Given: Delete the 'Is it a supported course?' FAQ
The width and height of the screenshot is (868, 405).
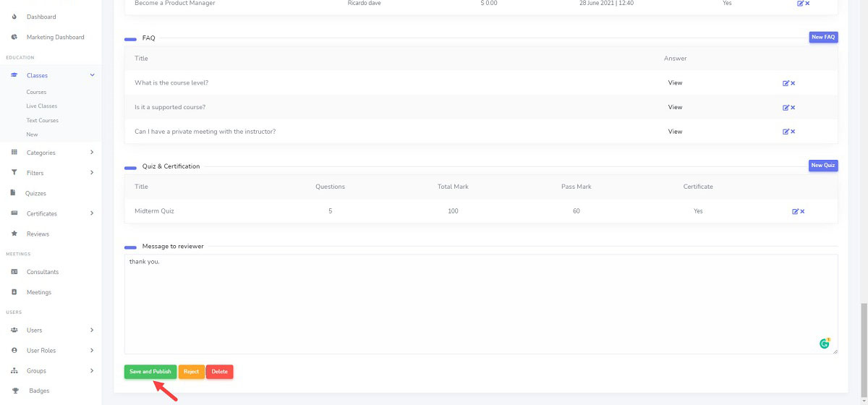Looking at the screenshot, I should tap(793, 108).
